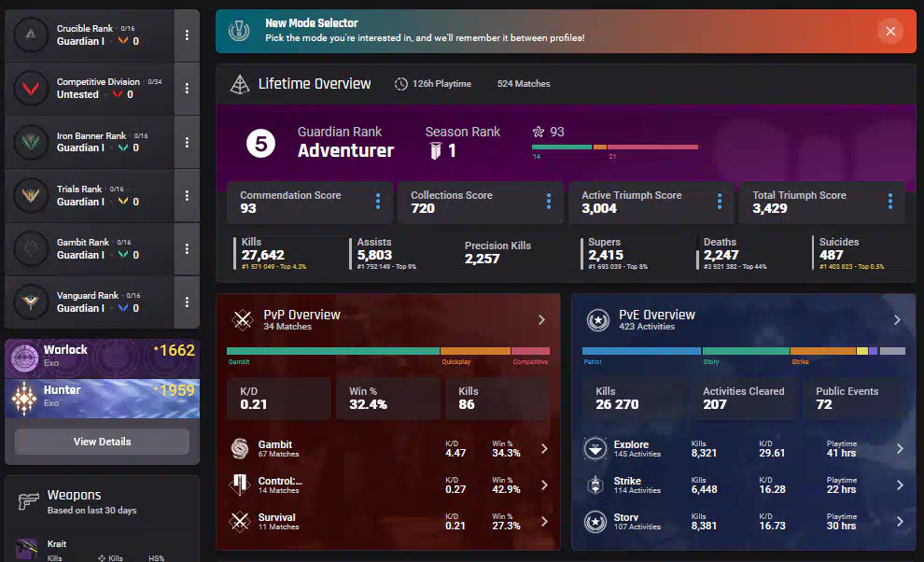
Task: Click the commendations progress bar
Action: pyautogui.click(x=615, y=147)
